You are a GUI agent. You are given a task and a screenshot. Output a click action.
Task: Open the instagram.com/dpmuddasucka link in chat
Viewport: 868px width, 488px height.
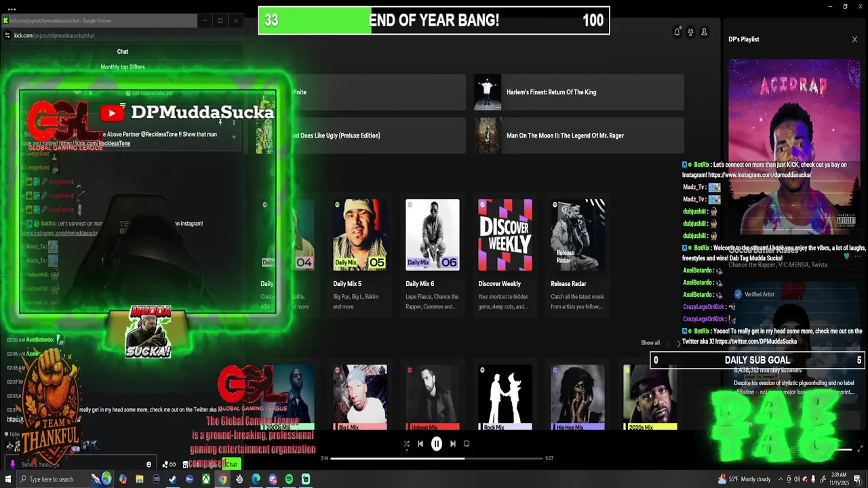coord(60,233)
